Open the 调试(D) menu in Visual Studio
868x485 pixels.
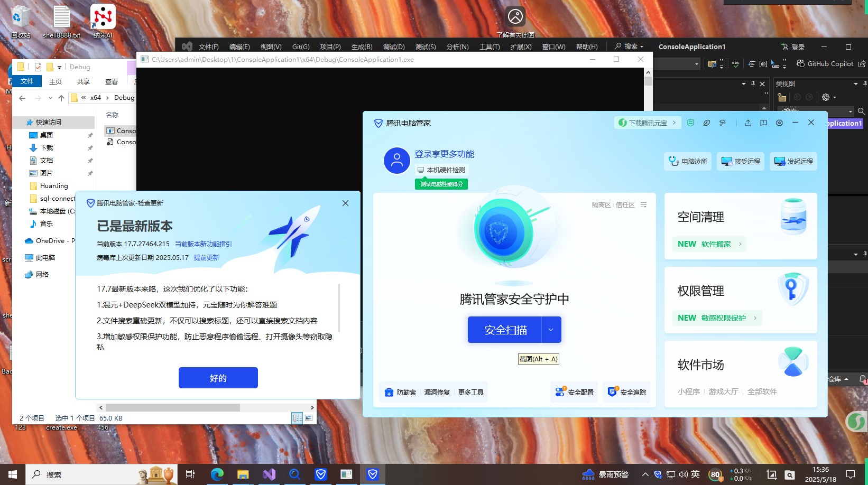(x=394, y=47)
